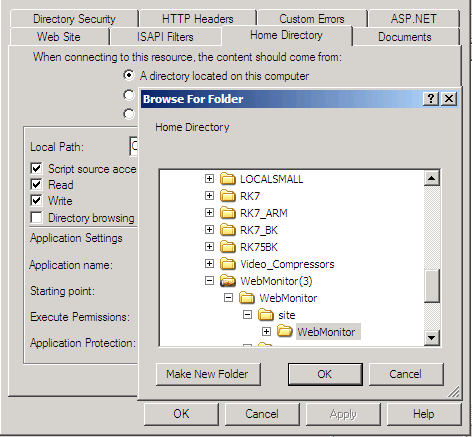Viewport: 472px width, 437px height.
Task: Open the ISAPI Filters tab
Action: [x=165, y=37]
